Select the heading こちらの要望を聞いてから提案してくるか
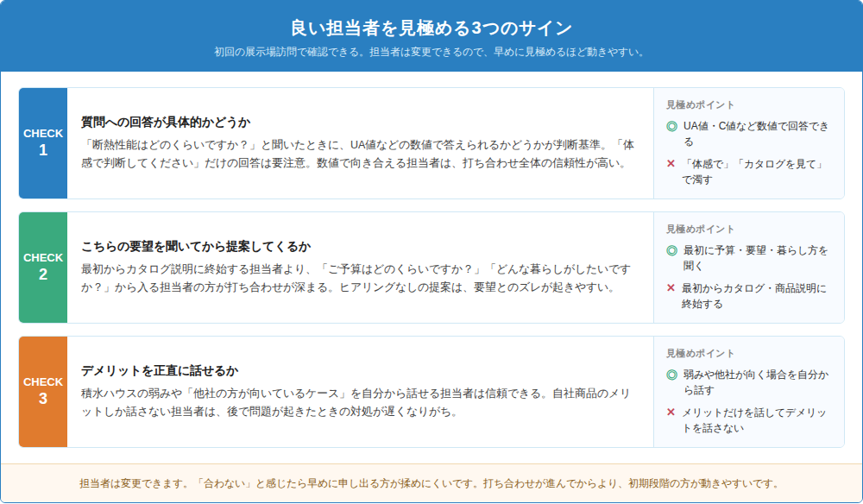This screenshot has height=504, width=863. [196, 247]
